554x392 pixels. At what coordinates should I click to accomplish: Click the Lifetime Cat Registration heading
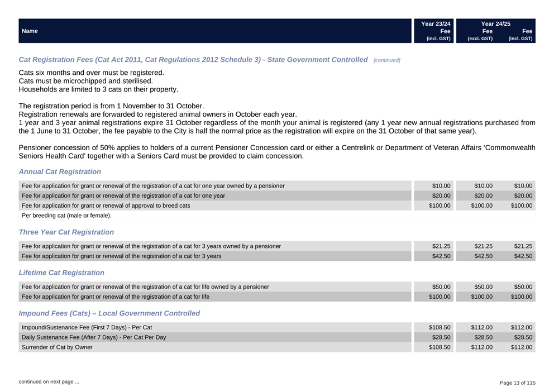pos(61,273)
